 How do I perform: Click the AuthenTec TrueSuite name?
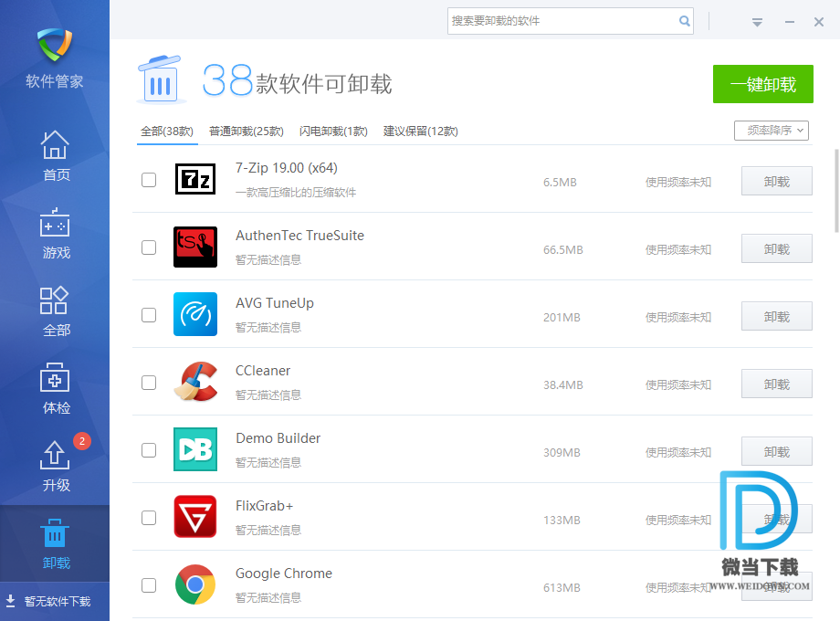(x=299, y=236)
